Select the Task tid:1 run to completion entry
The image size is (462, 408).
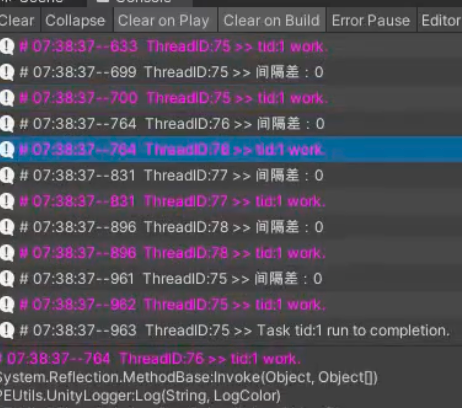coord(231,330)
